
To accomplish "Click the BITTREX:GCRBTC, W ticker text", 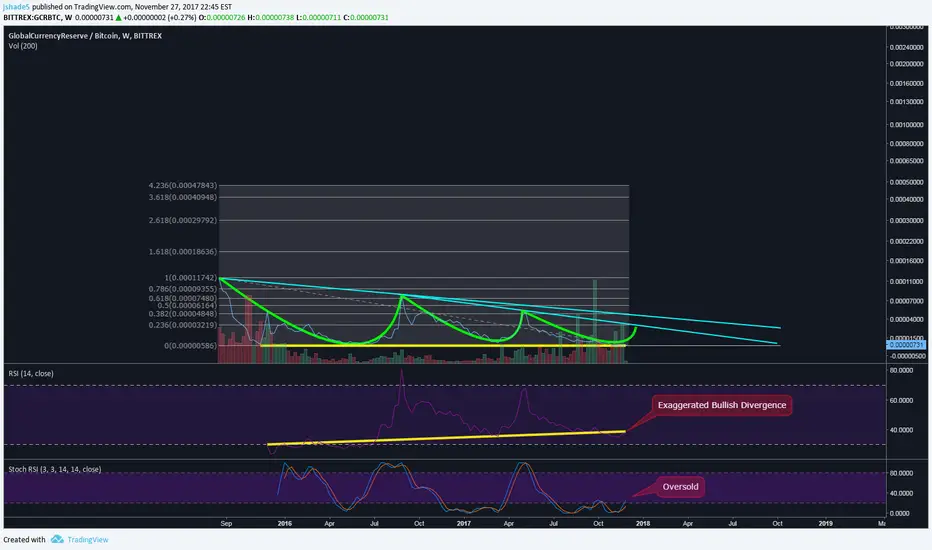I will tap(37, 18).
